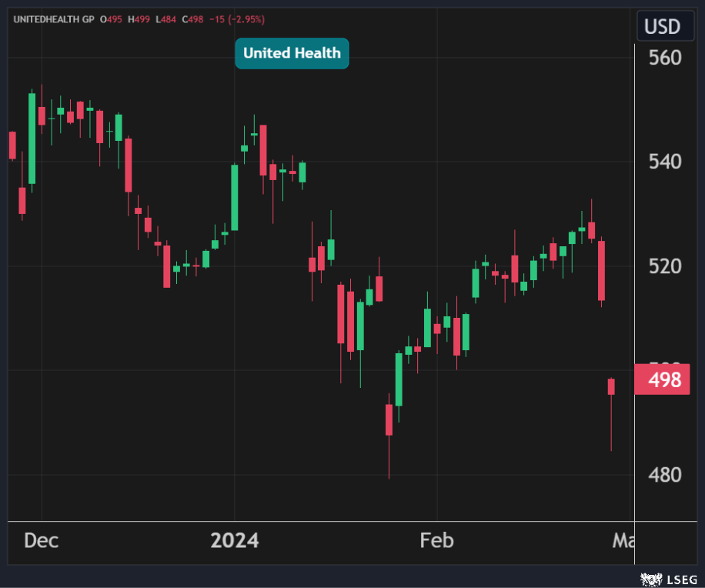This screenshot has width=705, height=588.
Task: Click the United Health label badge
Action: 292,53
